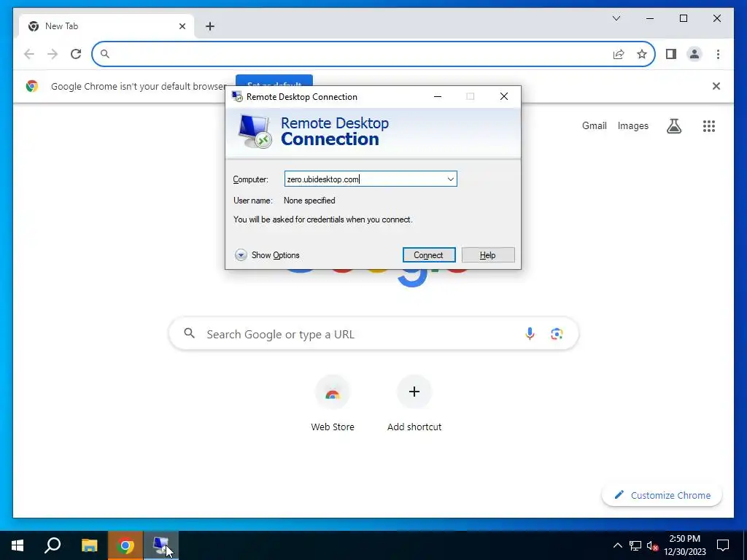
Task: Start voice search with microphone icon
Action: [x=530, y=334]
